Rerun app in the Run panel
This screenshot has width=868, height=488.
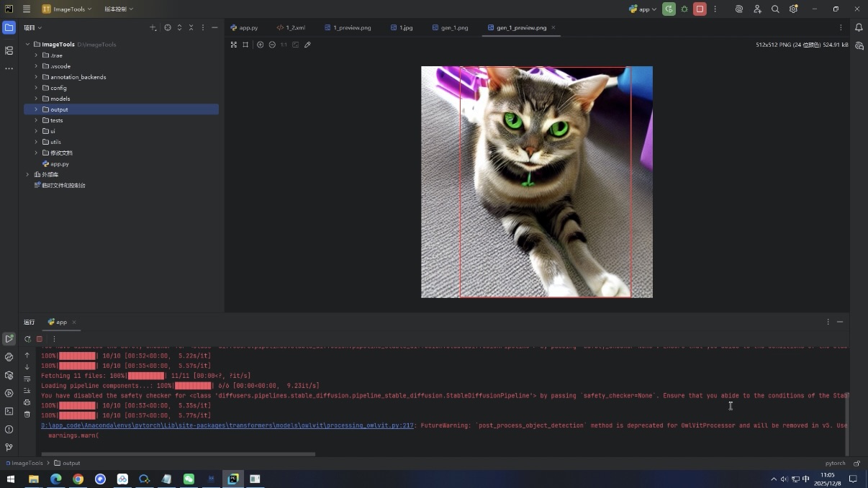pyautogui.click(x=27, y=339)
